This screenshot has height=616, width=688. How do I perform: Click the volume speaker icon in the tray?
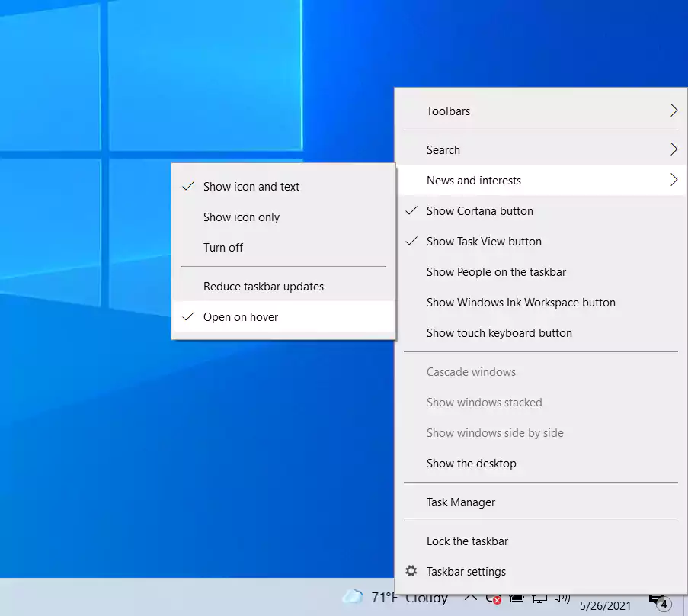[562, 598]
